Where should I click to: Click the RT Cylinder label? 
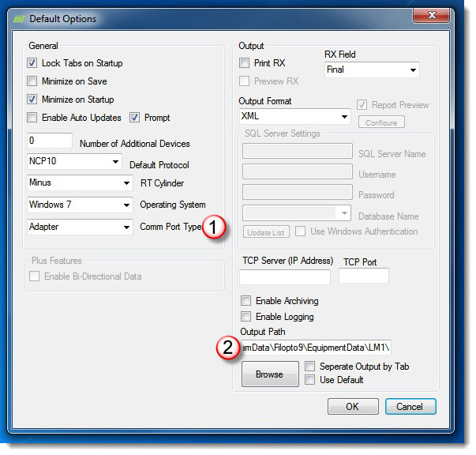[x=162, y=183]
